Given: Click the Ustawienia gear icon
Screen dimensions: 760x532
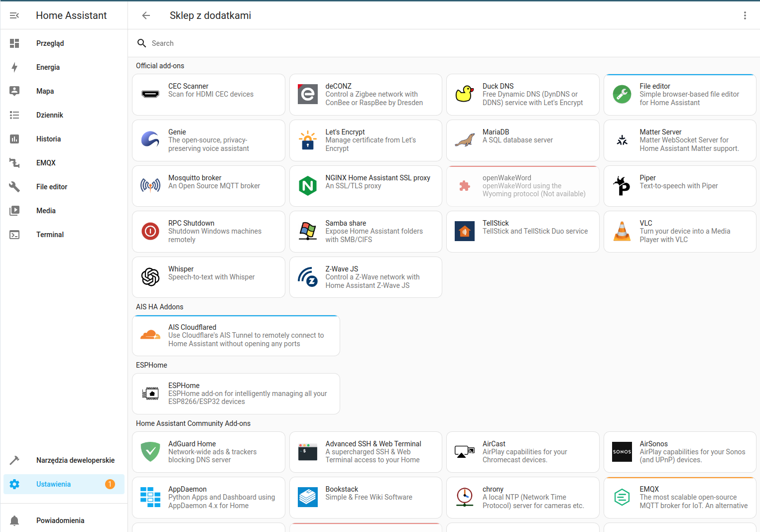Looking at the screenshot, I should coord(14,484).
